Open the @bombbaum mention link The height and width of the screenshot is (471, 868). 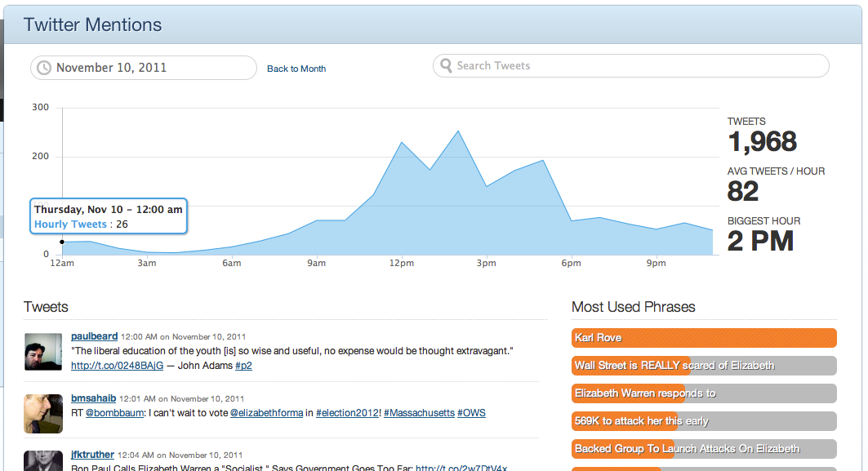click(x=114, y=413)
